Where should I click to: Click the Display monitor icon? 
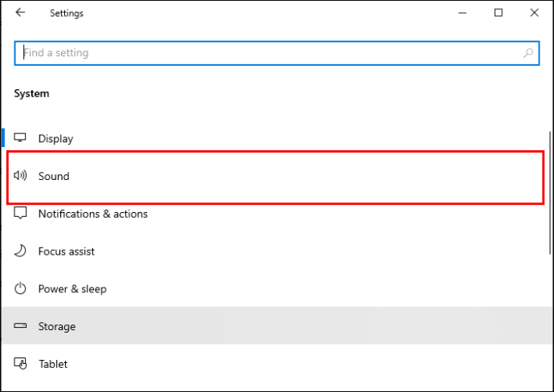pyautogui.click(x=20, y=137)
